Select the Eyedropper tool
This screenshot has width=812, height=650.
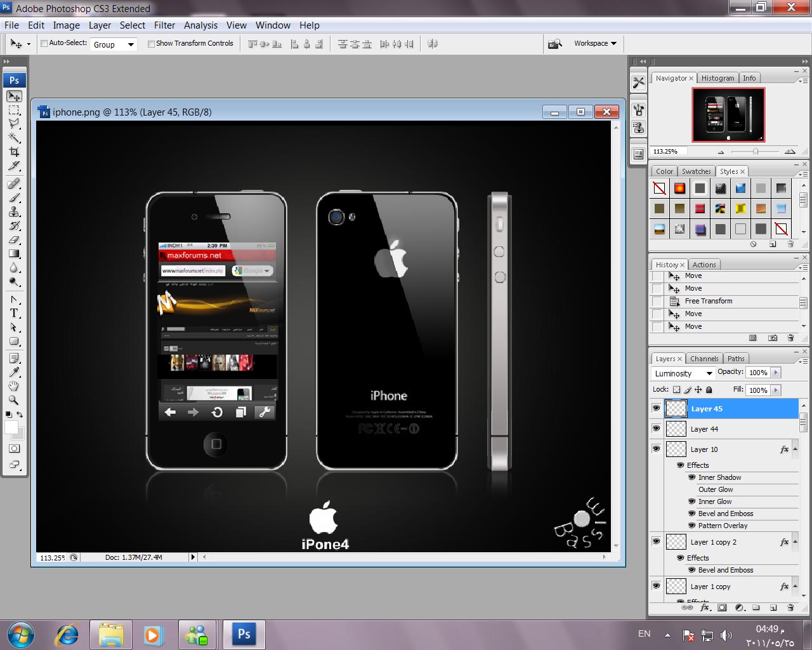(14, 373)
